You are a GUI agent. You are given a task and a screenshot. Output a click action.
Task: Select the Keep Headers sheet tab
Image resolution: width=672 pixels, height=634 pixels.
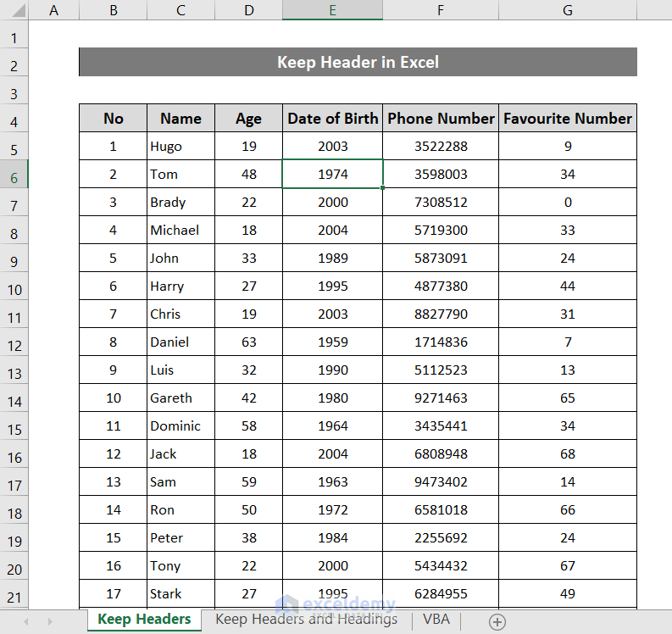(144, 620)
